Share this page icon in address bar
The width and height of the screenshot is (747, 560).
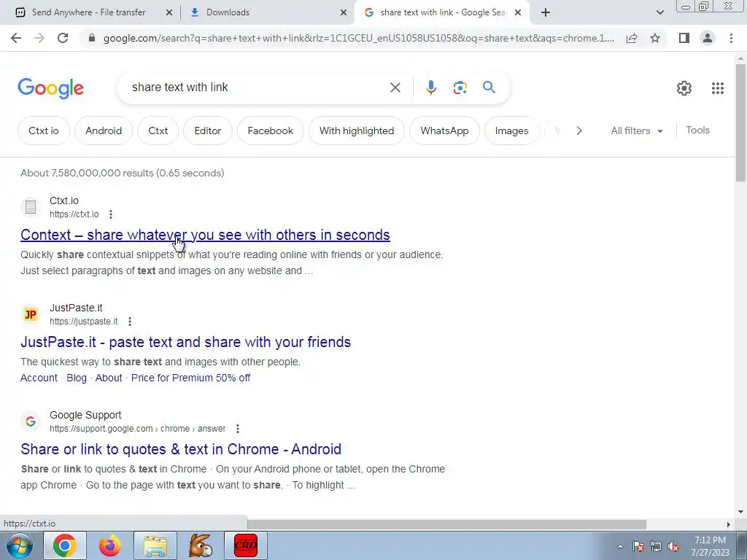pyautogui.click(x=632, y=38)
